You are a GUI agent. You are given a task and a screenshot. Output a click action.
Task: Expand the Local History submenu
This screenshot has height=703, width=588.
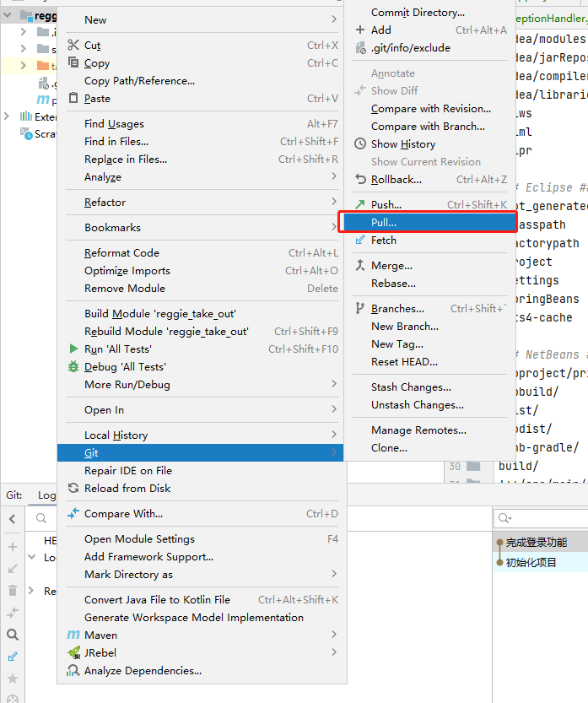click(202, 435)
